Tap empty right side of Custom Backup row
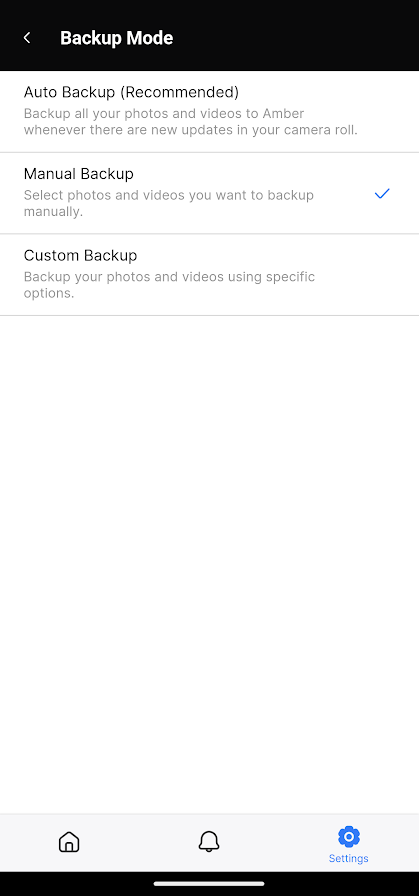Image resolution: width=419 pixels, height=896 pixels. pyautogui.click(x=372, y=274)
